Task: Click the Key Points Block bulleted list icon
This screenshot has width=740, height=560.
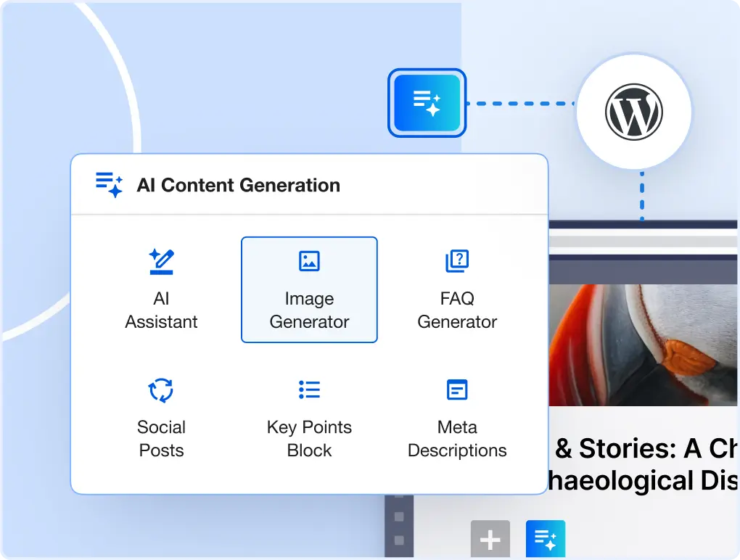Action: (x=309, y=390)
